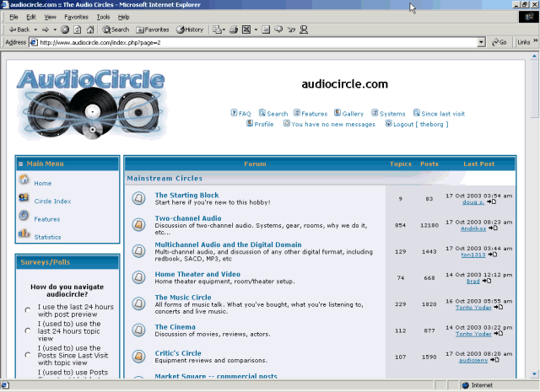Open the Back history dropdown arrow
The width and height of the screenshot is (540, 392).
pyautogui.click(x=35, y=30)
